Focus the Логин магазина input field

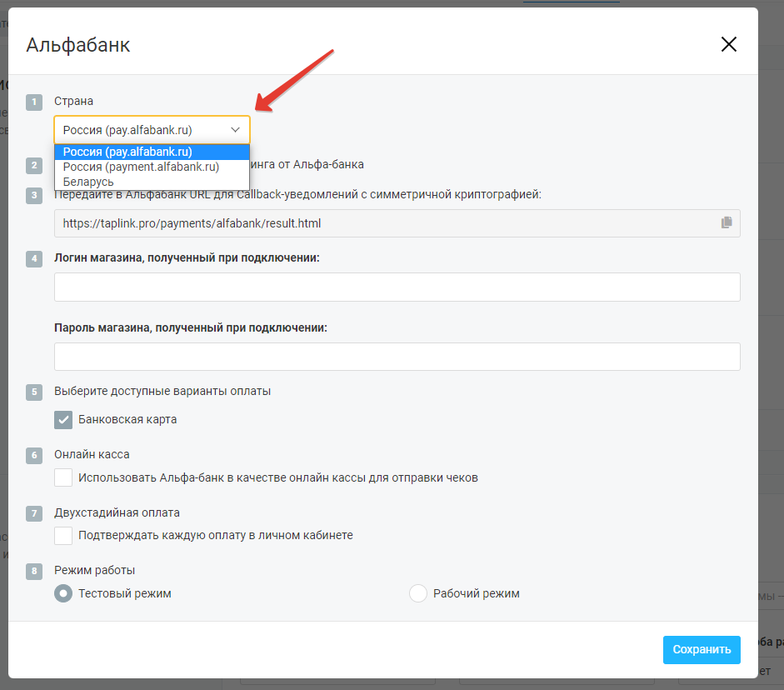(397, 287)
